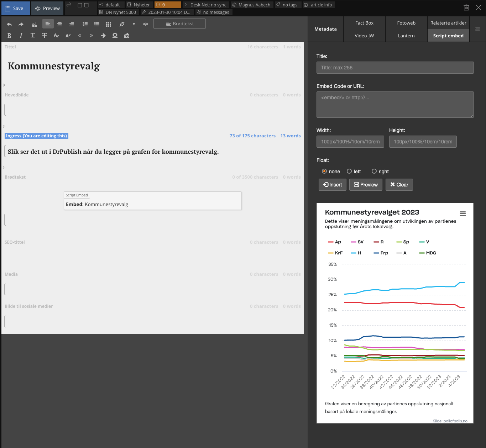
Task: Open the Brødtekst paragraph style dropdown
Action: (179, 24)
